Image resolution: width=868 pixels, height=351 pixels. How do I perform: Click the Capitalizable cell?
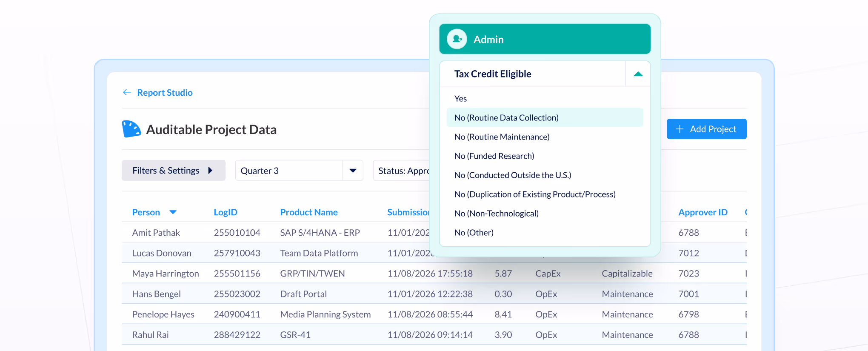(627, 274)
